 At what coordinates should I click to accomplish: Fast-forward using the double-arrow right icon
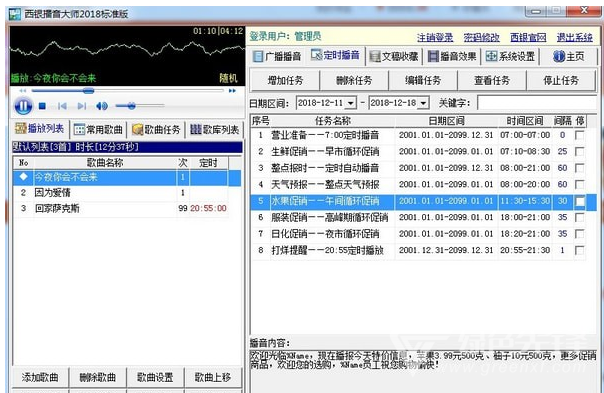pos(232,91)
